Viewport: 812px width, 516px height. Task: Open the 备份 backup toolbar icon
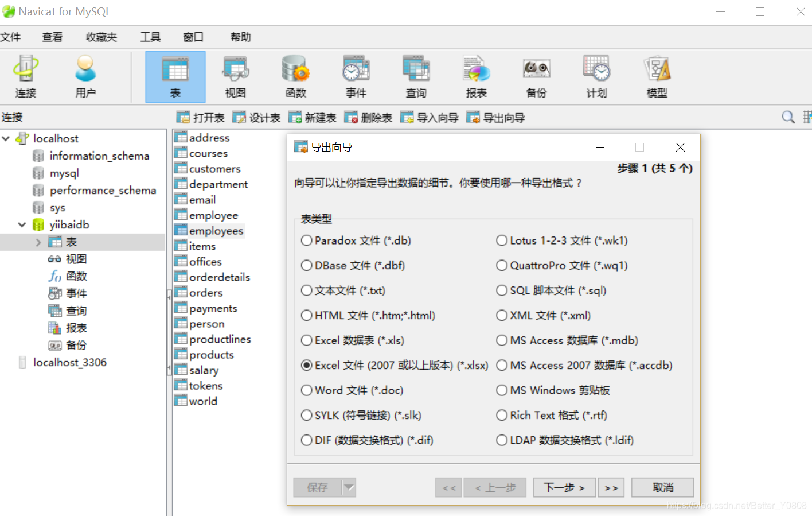coord(536,77)
